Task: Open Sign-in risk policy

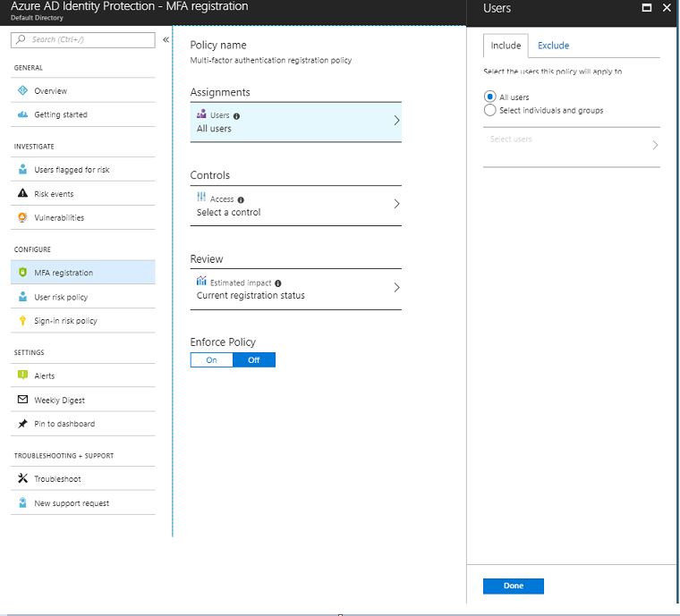Action: (83, 321)
